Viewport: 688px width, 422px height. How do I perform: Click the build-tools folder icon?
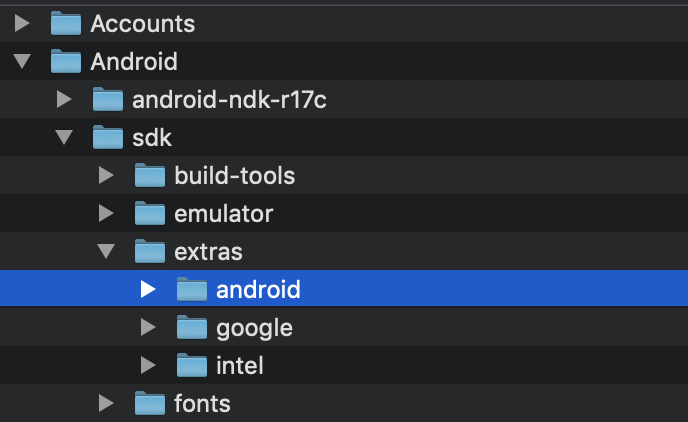(149, 176)
